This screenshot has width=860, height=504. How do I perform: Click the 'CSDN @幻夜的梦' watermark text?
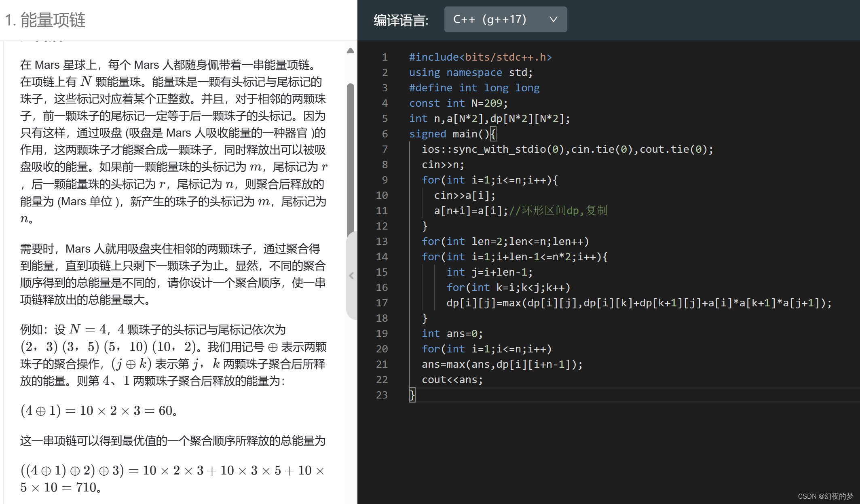[x=825, y=496]
